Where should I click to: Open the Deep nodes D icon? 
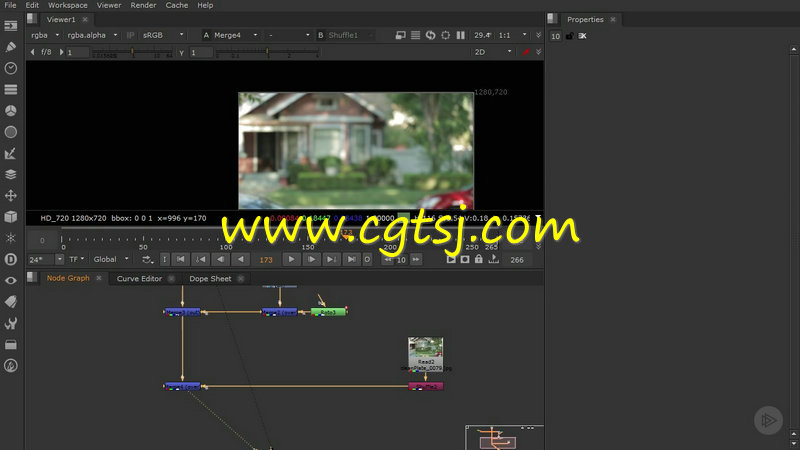(x=11, y=259)
